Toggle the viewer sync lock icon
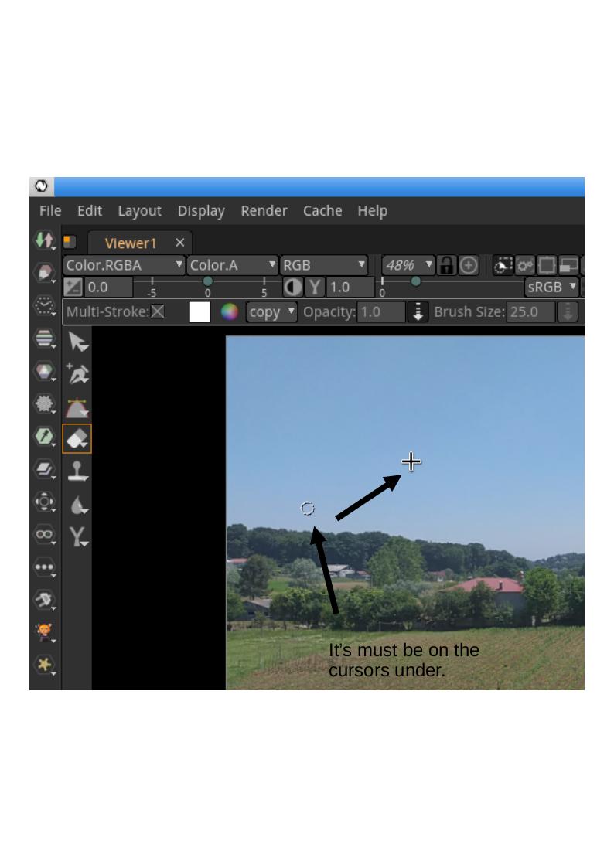The height and width of the screenshot is (868, 614). point(446,265)
